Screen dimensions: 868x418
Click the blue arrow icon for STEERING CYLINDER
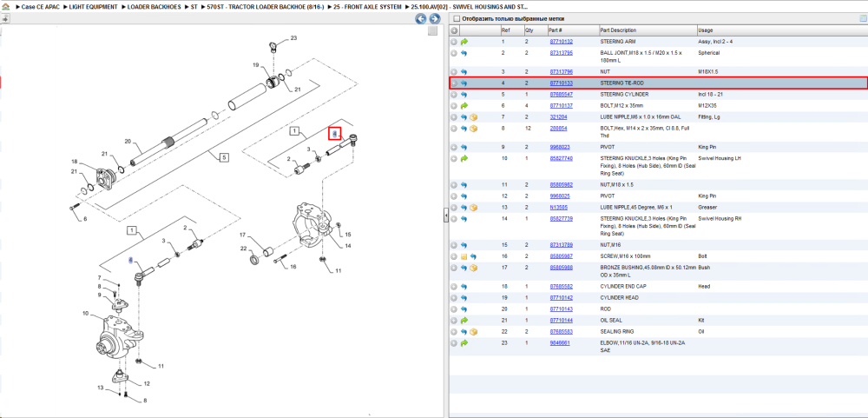click(464, 95)
